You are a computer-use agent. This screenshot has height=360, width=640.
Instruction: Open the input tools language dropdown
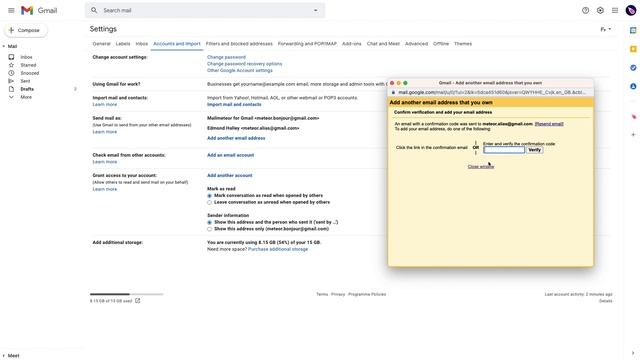[606, 29]
